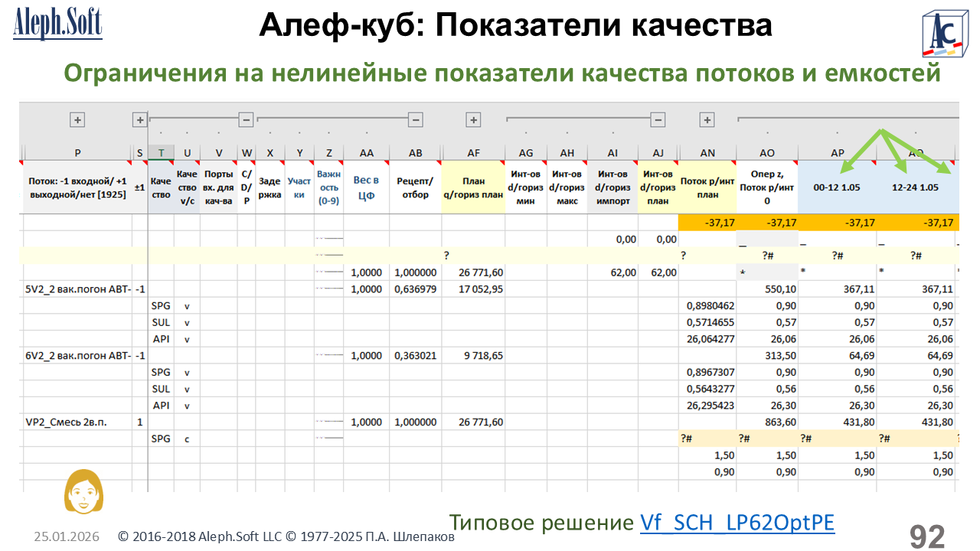The height and width of the screenshot is (551, 980).
Task: Expand the column group above column AN
Action: pyautogui.click(x=707, y=119)
